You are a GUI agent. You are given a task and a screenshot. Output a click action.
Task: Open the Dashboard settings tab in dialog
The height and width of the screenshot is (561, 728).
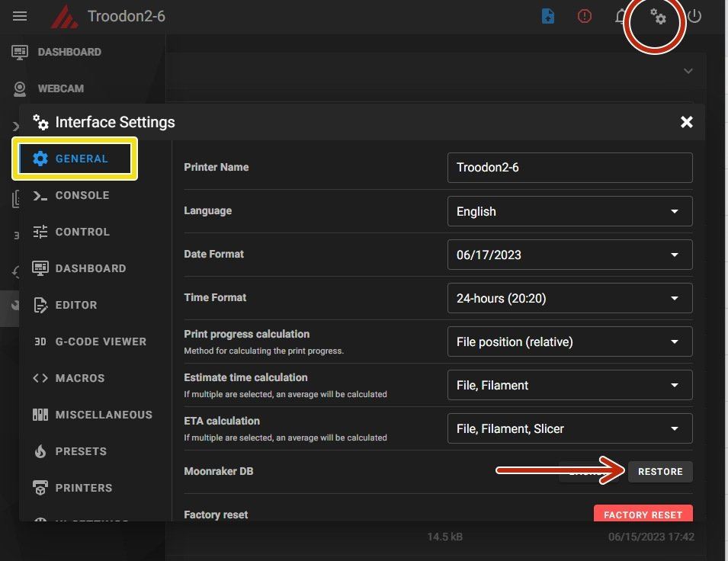(95, 268)
